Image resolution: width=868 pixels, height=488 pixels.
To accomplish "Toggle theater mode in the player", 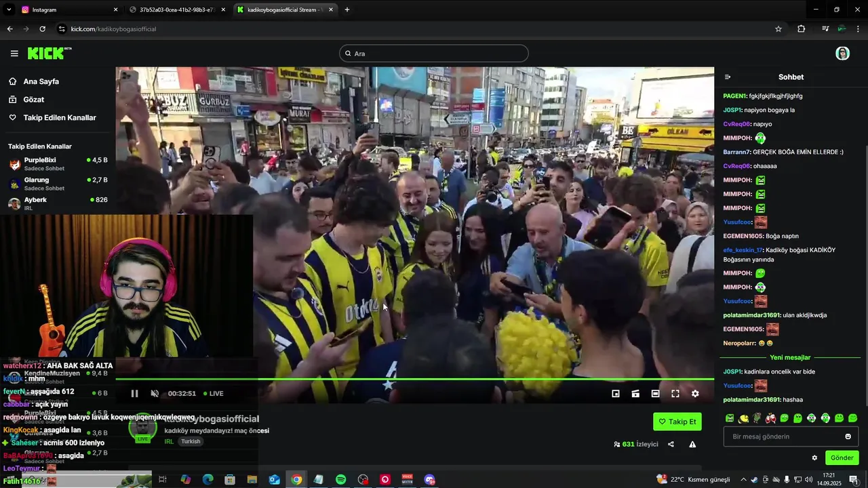I will coord(655,393).
